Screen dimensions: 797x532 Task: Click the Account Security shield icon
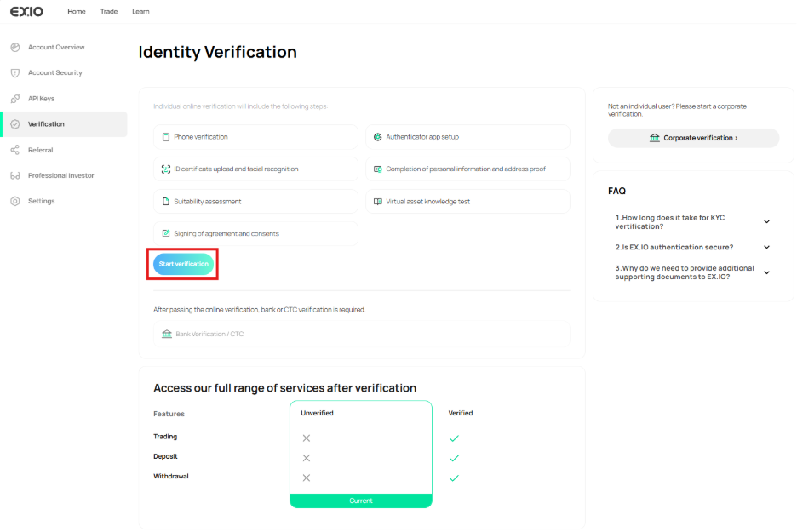[x=15, y=73]
